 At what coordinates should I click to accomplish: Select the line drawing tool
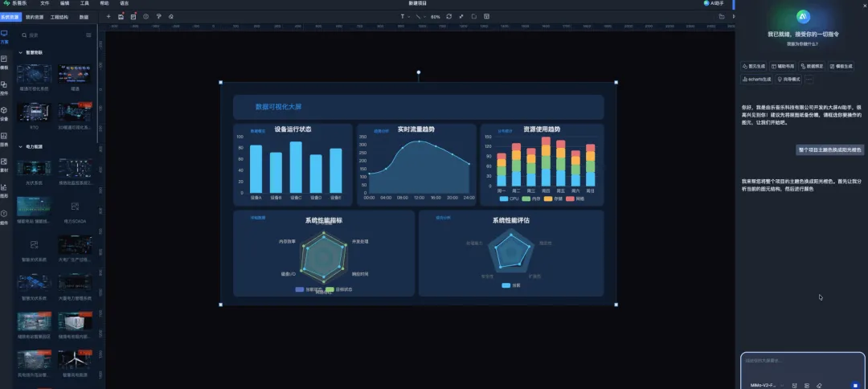(418, 17)
